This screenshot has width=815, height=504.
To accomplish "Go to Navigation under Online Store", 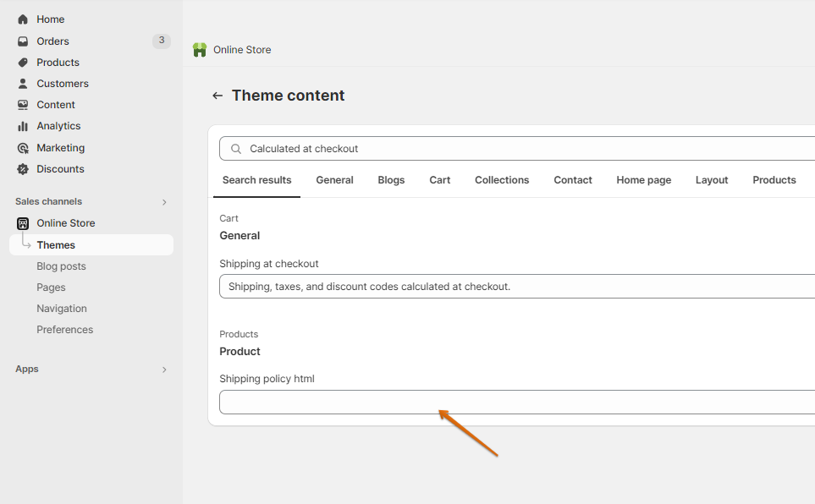I will (62, 309).
